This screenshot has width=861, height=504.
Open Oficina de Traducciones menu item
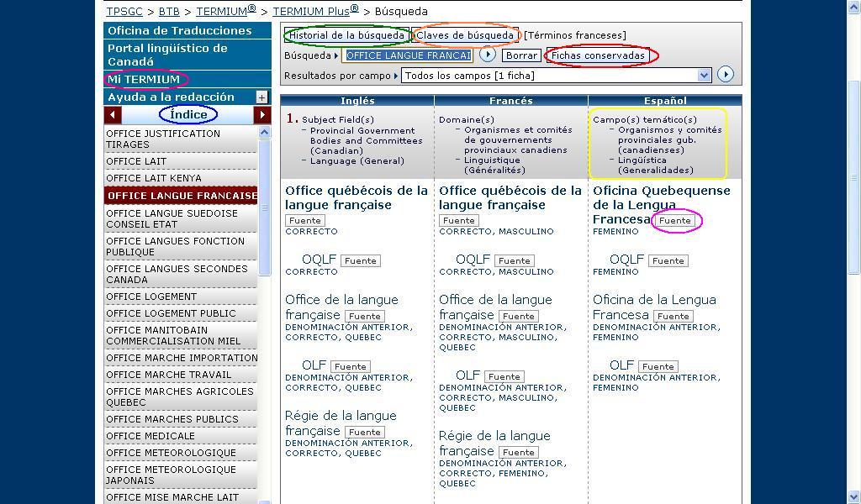point(188,31)
